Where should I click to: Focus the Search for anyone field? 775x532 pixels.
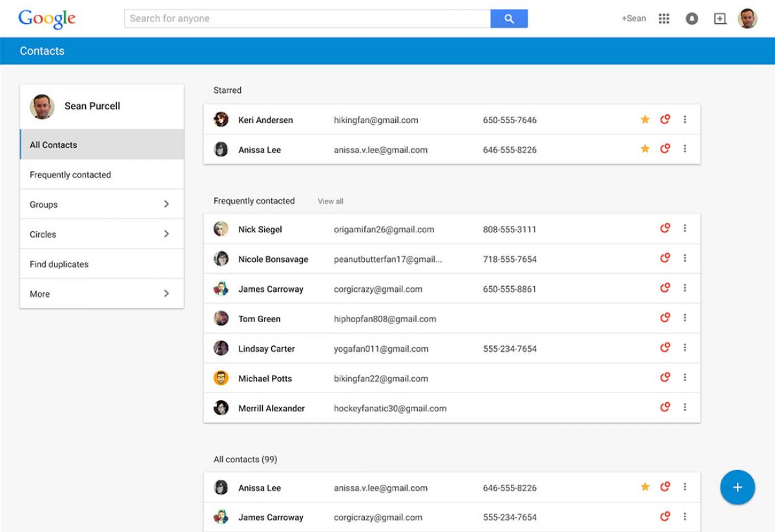307,19
